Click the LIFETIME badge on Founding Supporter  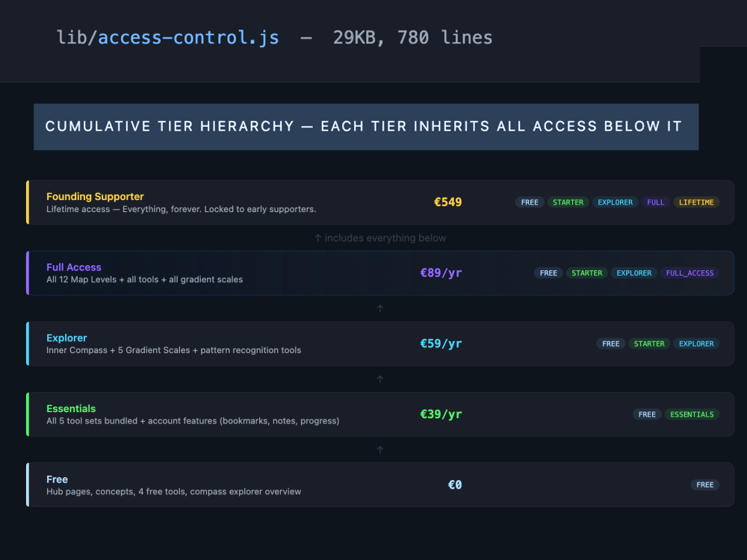(696, 202)
